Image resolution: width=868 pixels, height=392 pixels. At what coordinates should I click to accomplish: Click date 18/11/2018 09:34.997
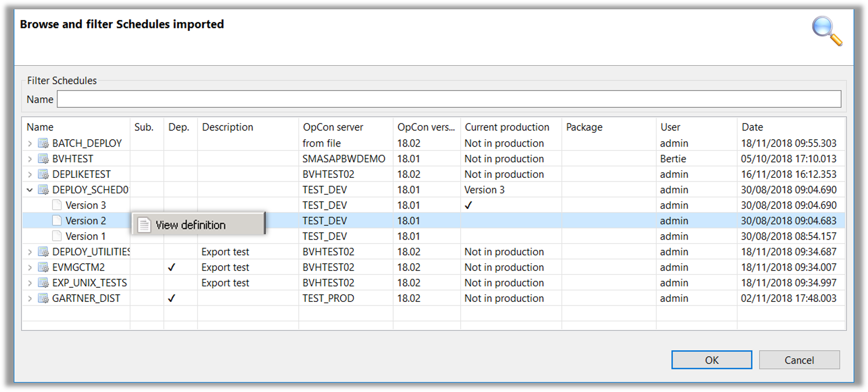click(789, 283)
